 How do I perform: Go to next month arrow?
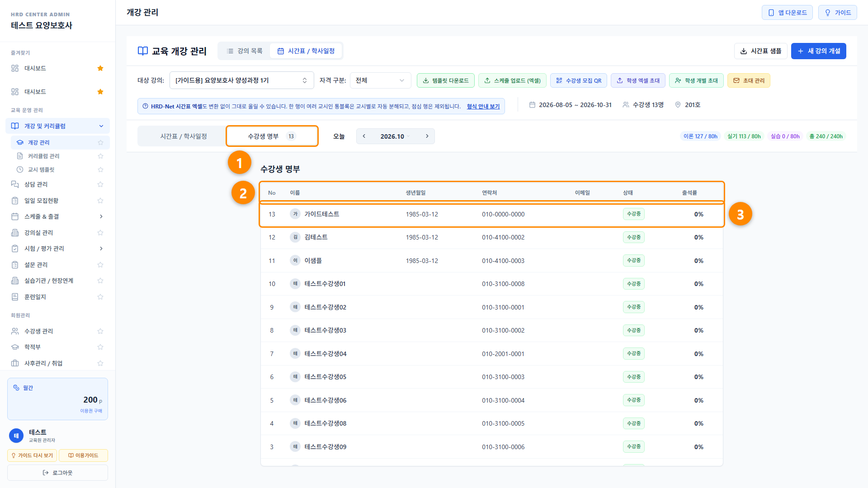(x=427, y=136)
